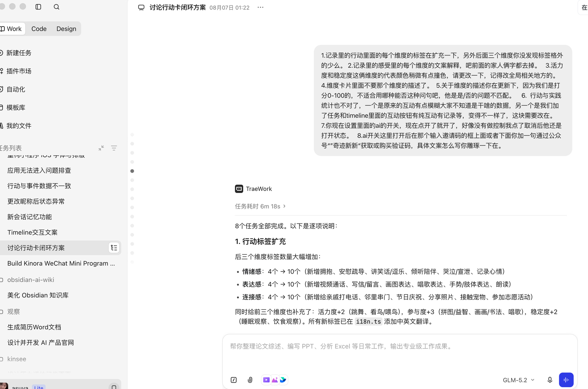Open 我的文件 in the sidebar
The height and width of the screenshot is (389, 588).
click(x=18, y=126)
